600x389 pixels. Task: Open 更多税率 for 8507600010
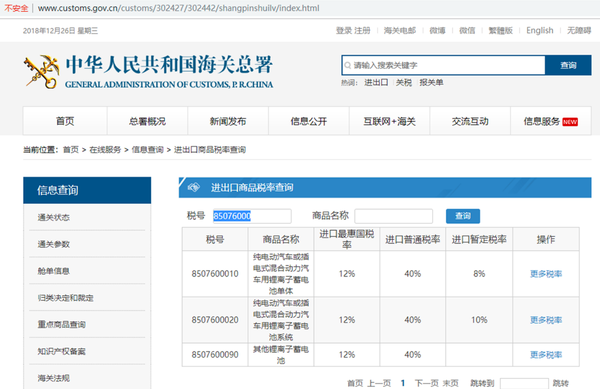(546, 274)
